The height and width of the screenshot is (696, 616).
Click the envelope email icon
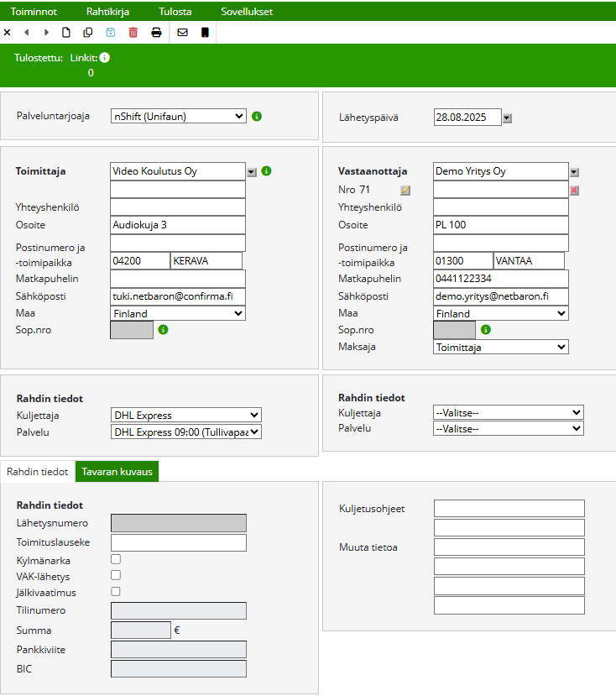pyautogui.click(x=183, y=33)
